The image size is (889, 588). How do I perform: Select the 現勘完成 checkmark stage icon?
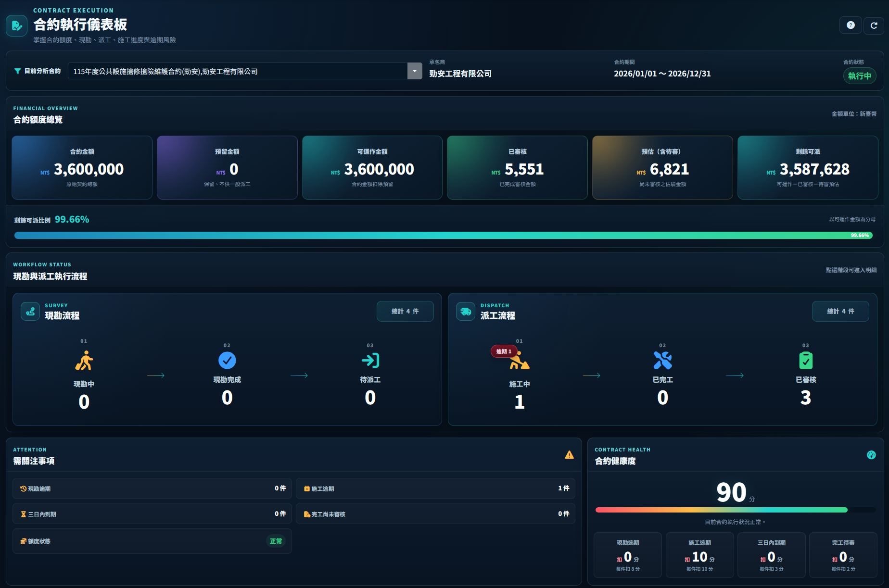(227, 360)
